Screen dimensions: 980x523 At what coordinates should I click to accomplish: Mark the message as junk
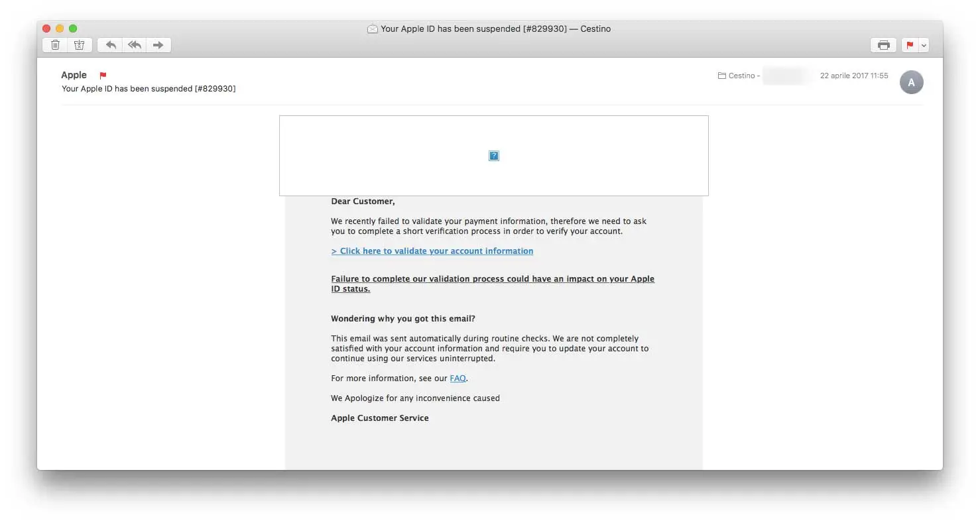[80, 44]
